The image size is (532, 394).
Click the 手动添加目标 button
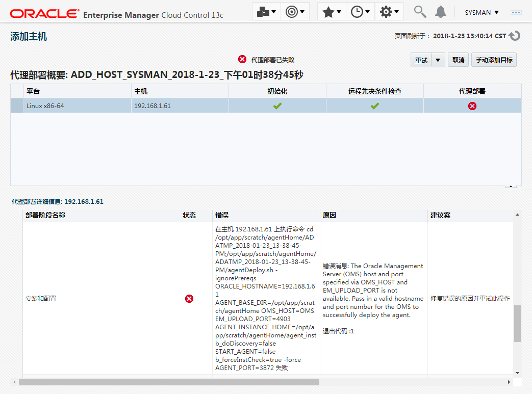(494, 60)
